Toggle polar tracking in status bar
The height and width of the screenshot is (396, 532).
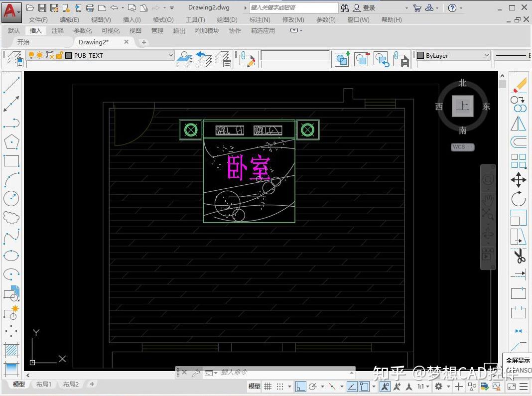click(x=313, y=387)
